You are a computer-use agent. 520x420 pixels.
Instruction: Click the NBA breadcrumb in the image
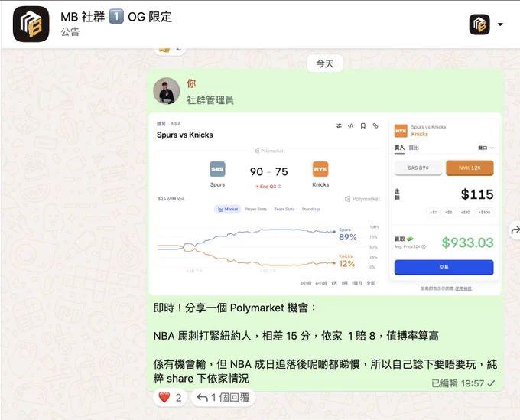click(x=176, y=124)
